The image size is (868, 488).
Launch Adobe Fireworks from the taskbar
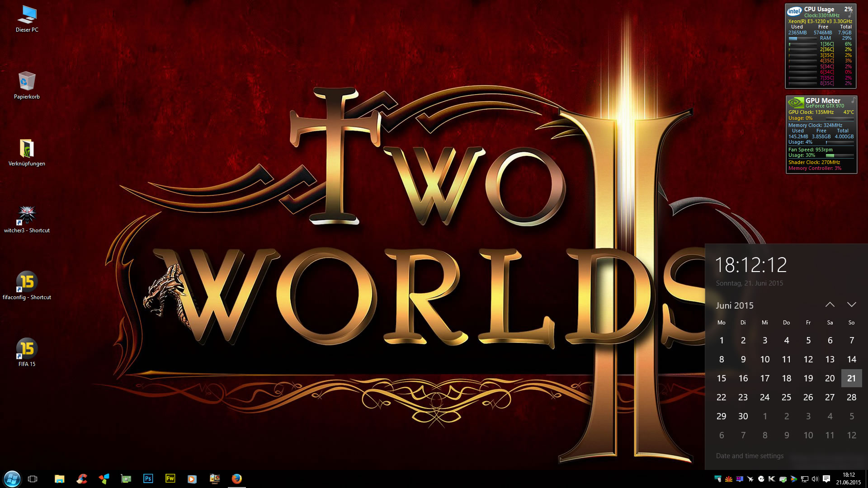pos(170,479)
